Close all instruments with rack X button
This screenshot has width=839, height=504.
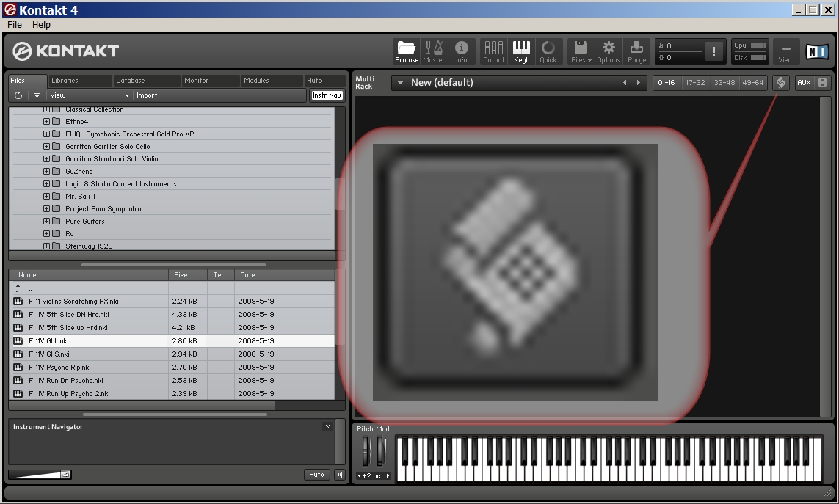pyautogui.click(x=822, y=82)
